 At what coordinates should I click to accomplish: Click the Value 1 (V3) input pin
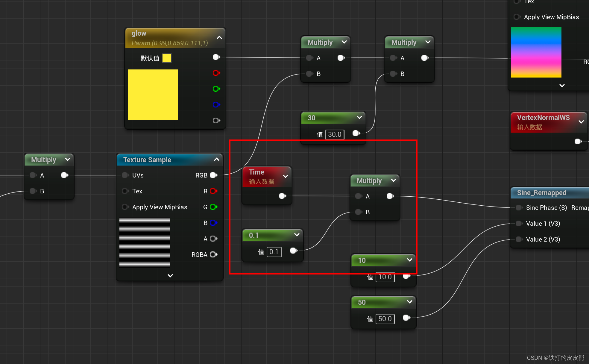[x=519, y=224]
